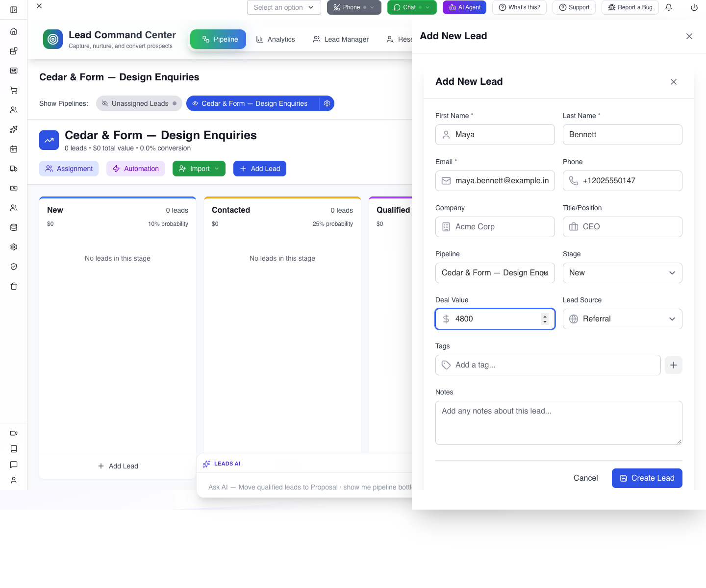Click the blue Add Lead button

click(x=260, y=169)
